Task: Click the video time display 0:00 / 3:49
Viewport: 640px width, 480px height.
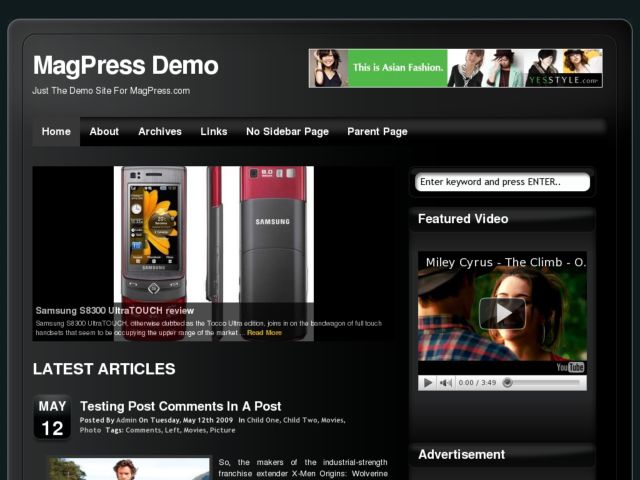Action: pos(477,383)
